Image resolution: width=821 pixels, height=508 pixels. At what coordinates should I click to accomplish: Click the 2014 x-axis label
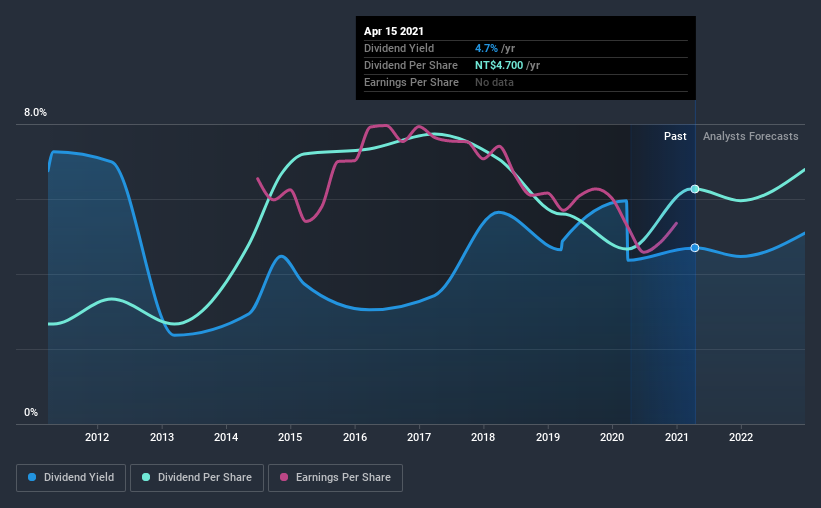coord(226,437)
